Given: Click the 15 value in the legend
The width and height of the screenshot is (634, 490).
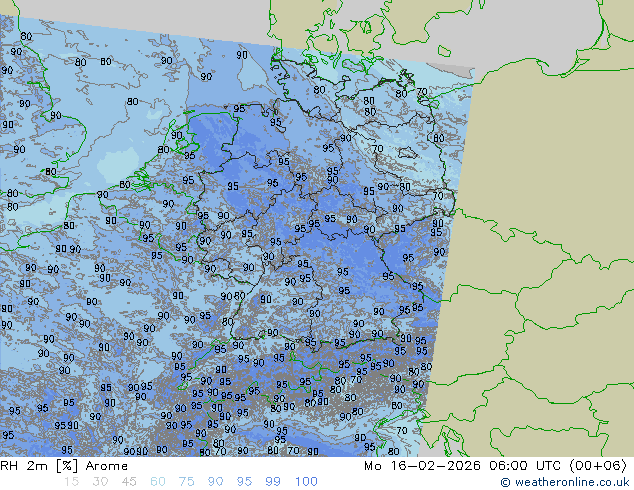Looking at the screenshot, I should click(x=72, y=482).
